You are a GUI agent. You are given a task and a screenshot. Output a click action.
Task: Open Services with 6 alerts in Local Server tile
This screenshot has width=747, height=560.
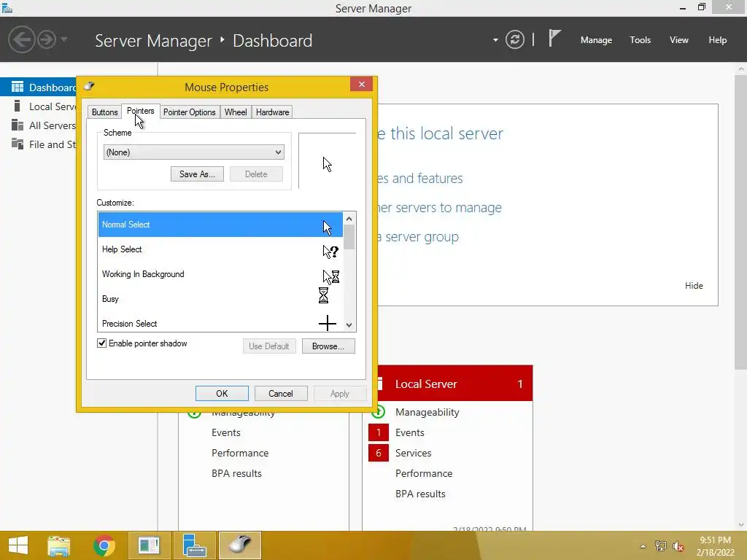click(x=413, y=453)
